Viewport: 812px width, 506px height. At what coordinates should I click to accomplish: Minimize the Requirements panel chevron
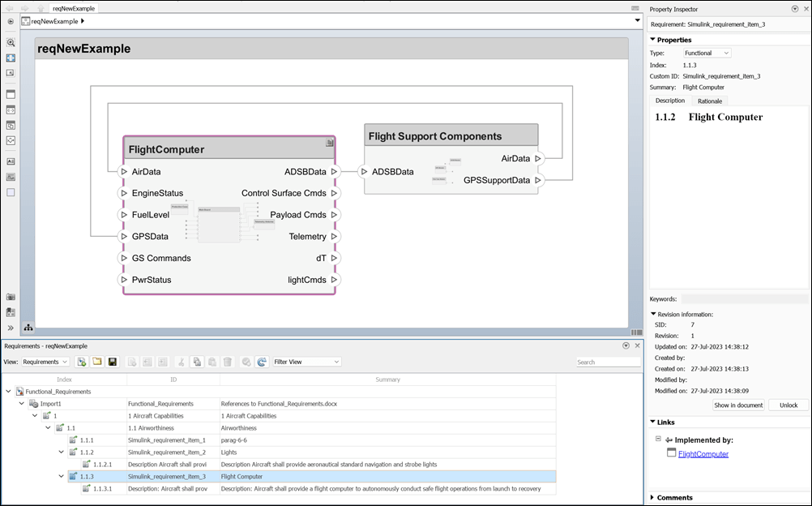point(625,345)
